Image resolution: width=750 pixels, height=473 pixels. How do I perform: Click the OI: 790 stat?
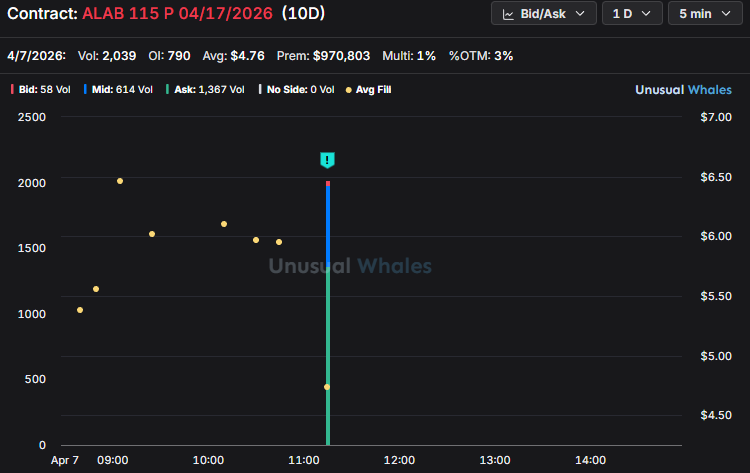tap(169, 56)
